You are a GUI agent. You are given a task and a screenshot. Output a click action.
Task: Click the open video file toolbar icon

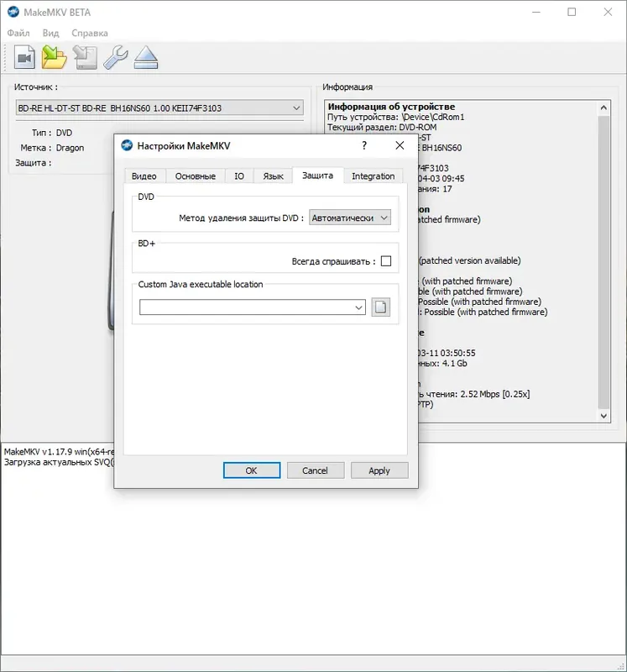[x=24, y=57]
